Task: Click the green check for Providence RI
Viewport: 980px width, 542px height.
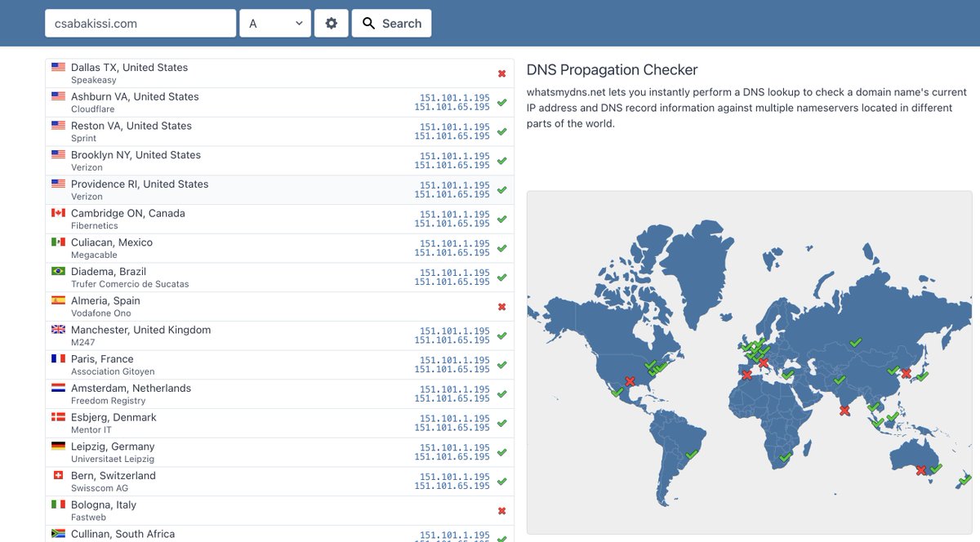Action: coord(501,190)
